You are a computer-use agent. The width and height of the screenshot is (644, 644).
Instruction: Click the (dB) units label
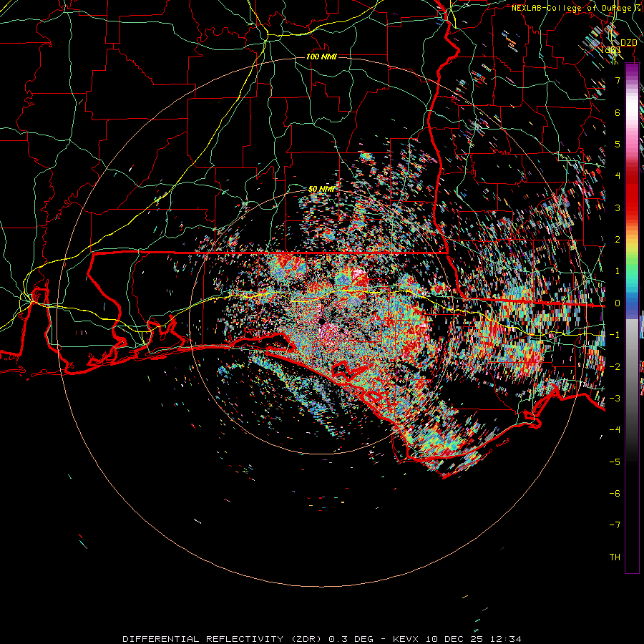point(611,50)
